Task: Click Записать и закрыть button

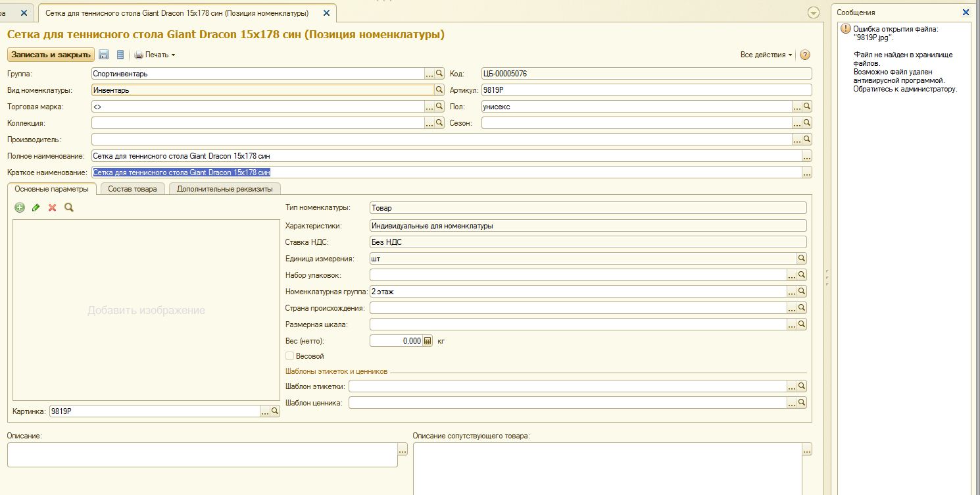Action: point(51,55)
